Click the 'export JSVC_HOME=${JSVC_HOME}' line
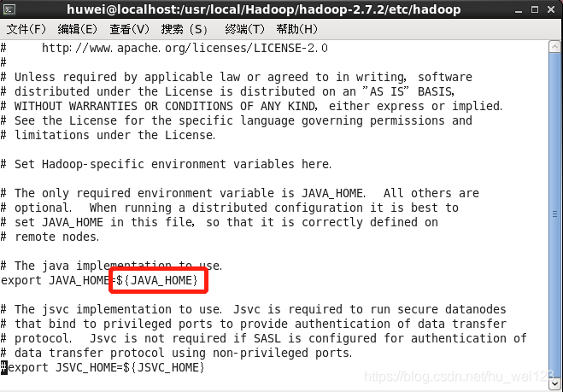 103,367
